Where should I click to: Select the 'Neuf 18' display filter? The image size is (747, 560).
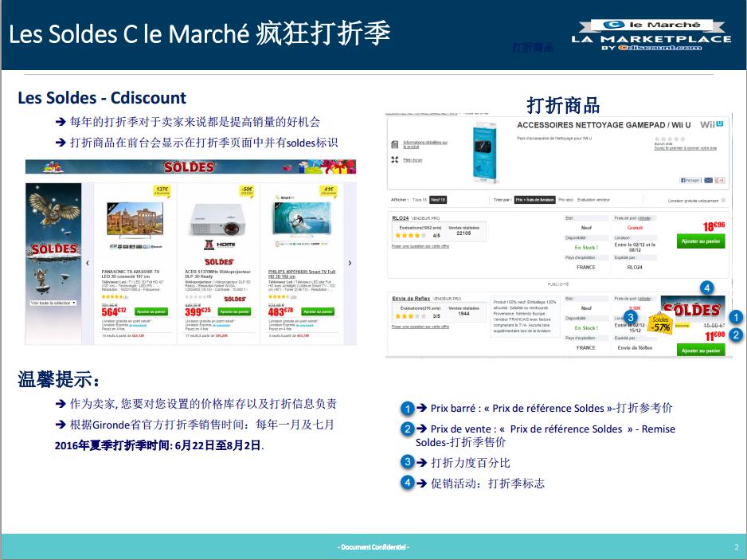click(x=438, y=200)
